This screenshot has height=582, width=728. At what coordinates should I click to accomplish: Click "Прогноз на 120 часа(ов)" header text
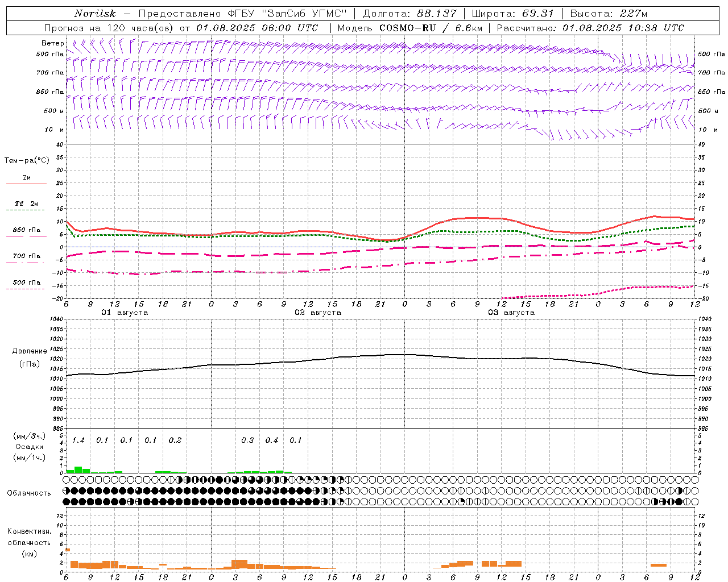coord(109,28)
